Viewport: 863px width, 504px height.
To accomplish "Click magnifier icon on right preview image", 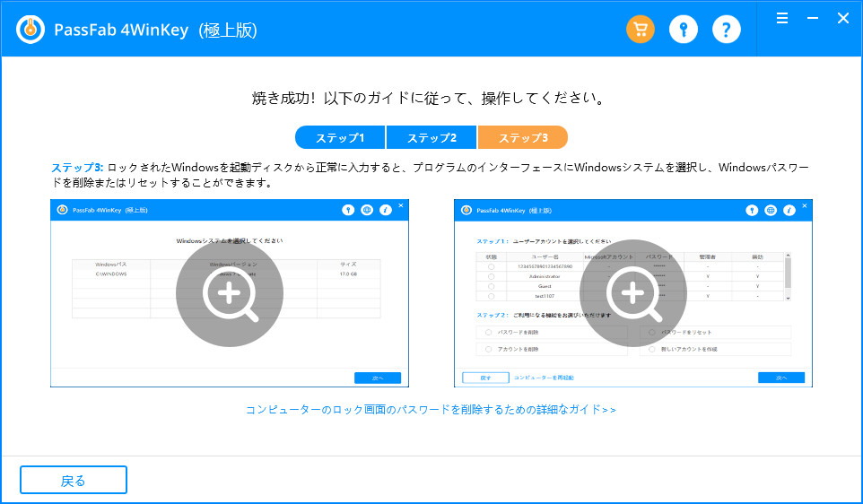I will click(x=633, y=293).
